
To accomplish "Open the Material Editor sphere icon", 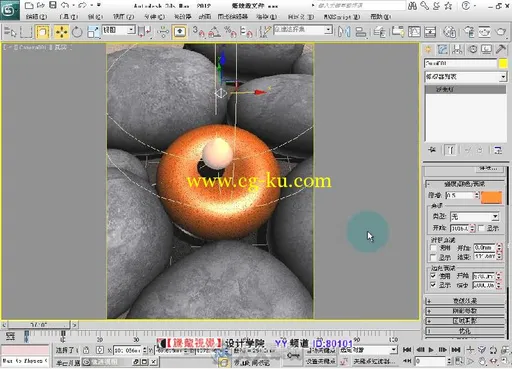I will 449,32.
